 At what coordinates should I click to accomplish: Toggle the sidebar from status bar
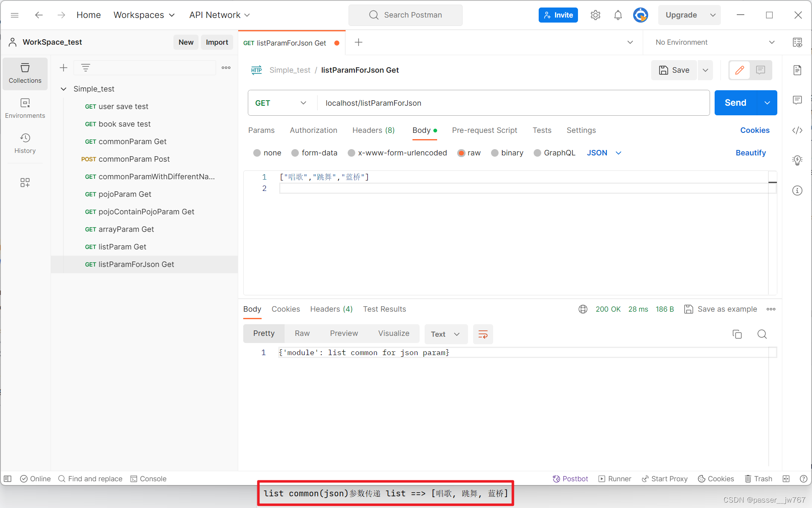[x=8, y=479]
